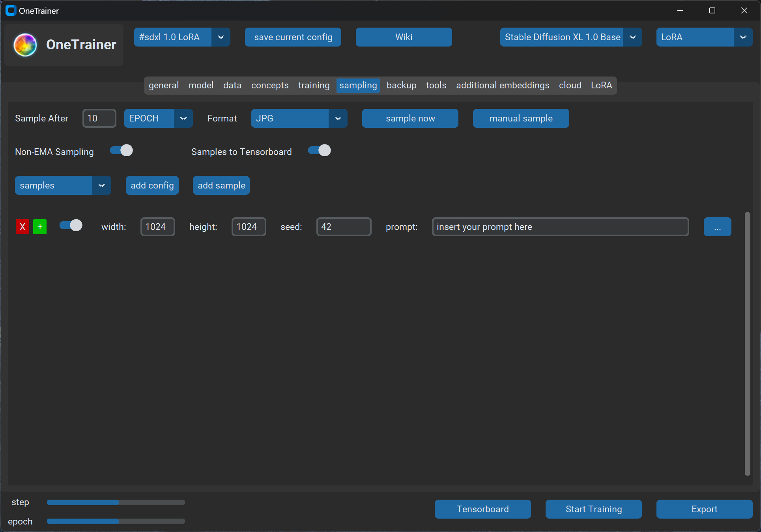Click the red X remove sample icon
Image resolution: width=761 pixels, height=532 pixels.
point(22,227)
